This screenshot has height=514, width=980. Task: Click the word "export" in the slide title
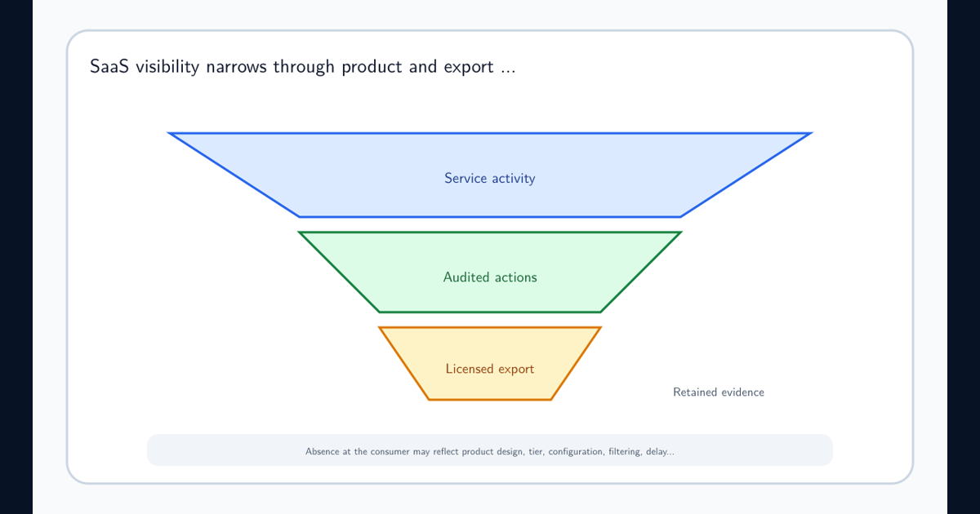click(x=468, y=68)
